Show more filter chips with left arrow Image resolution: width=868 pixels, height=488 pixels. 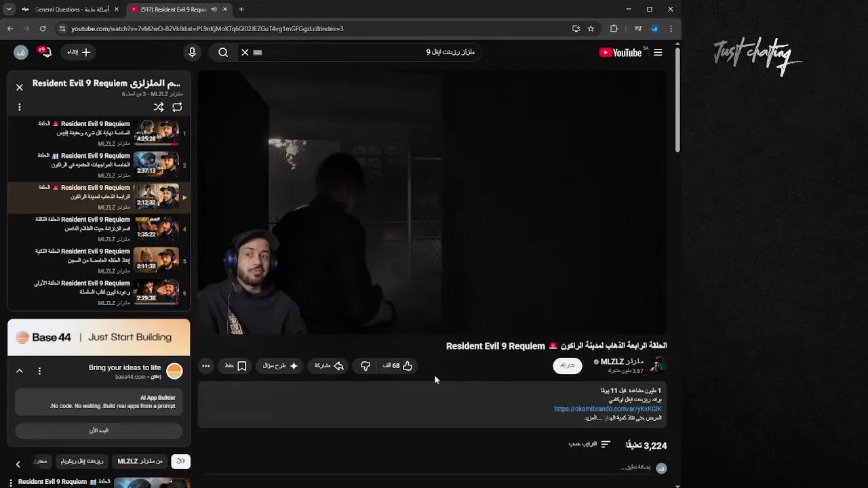[x=18, y=464]
